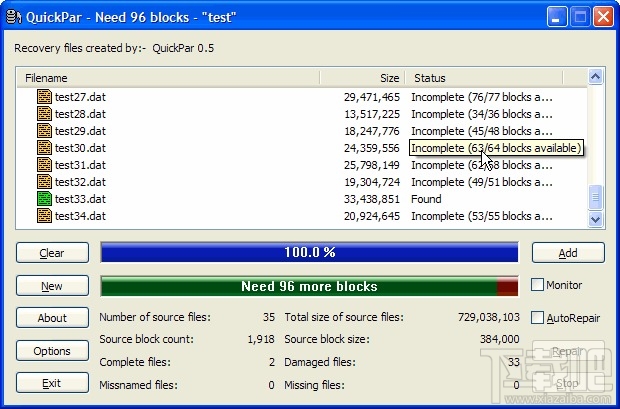Click the green test33.dat file icon

point(44,199)
